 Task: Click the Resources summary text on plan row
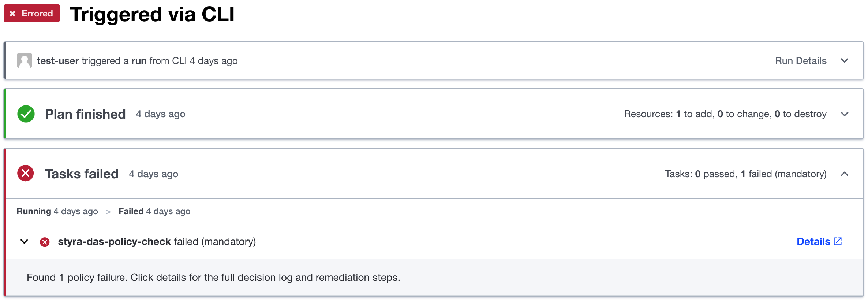tap(725, 114)
